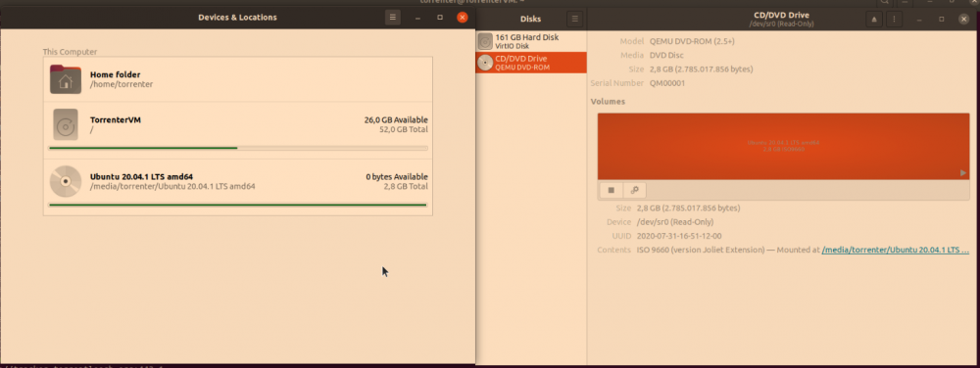Open the Disks application menu button
980x368 pixels.
click(x=575, y=20)
